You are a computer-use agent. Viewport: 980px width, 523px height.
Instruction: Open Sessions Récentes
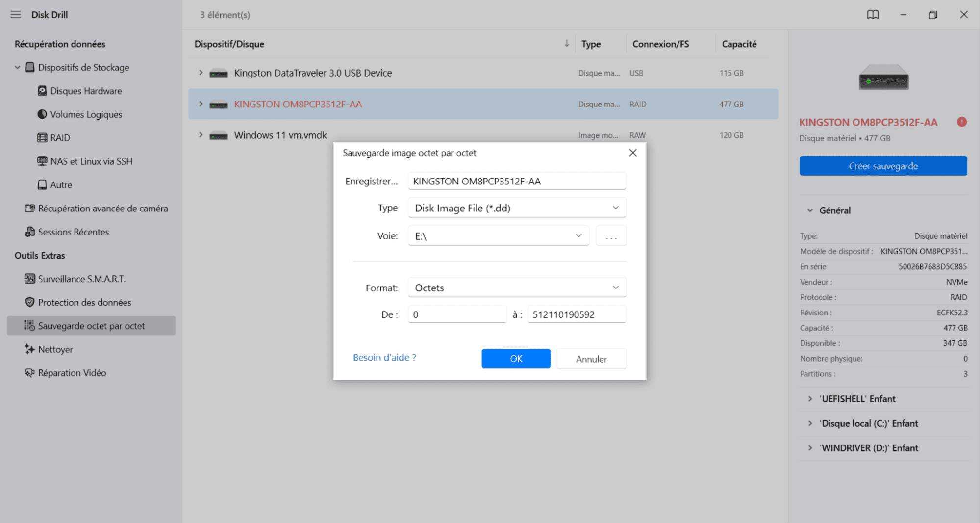pyautogui.click(x=74, y=232)
